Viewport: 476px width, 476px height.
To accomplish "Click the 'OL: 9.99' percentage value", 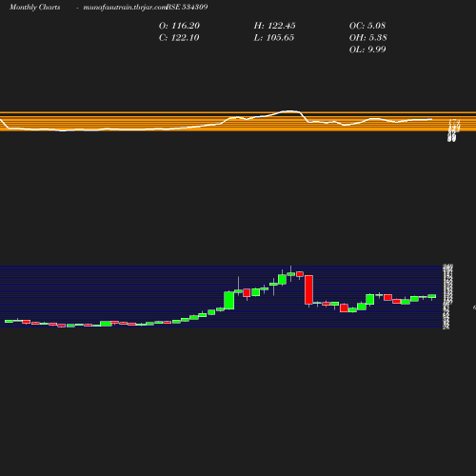I will (x=367, y=50).
